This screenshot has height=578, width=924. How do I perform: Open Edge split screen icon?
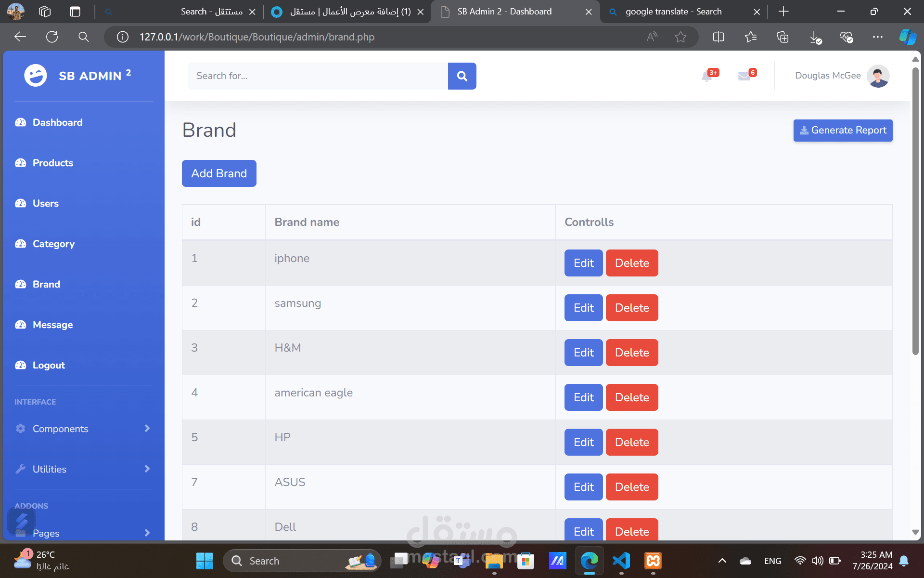[x=719, y=37]
